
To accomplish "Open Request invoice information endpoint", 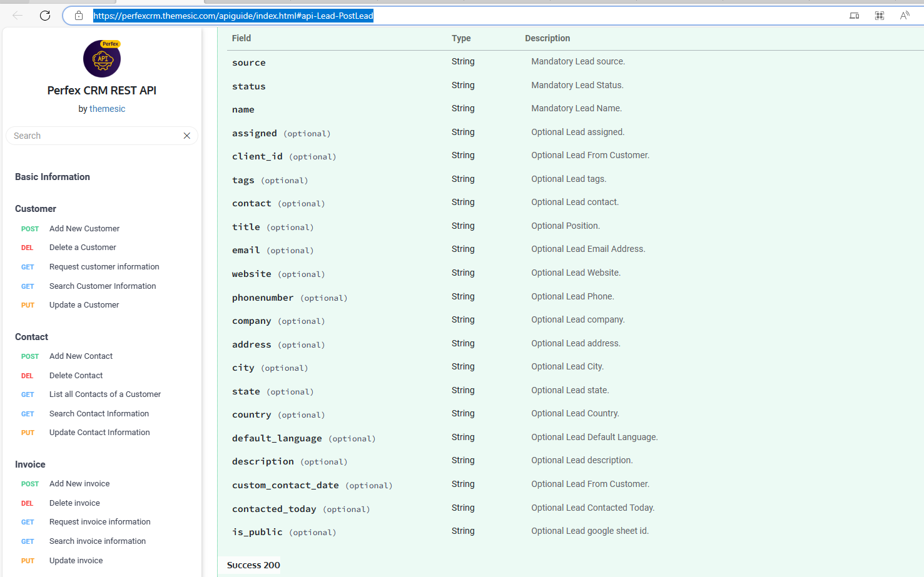I will tap(100, 522).
